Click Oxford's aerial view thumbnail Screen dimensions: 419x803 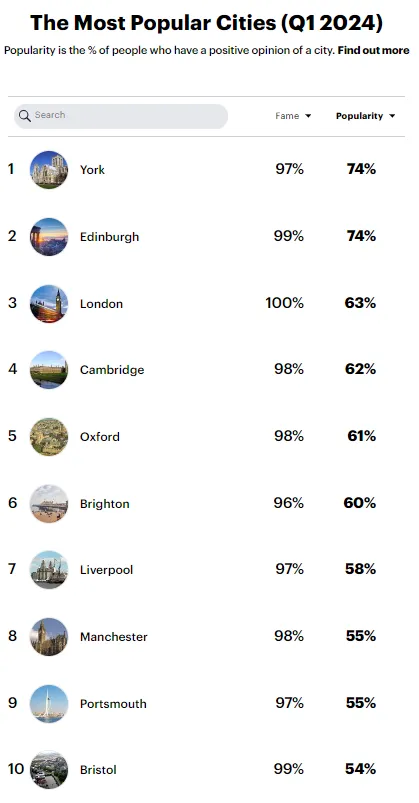(x=49, y=437)
